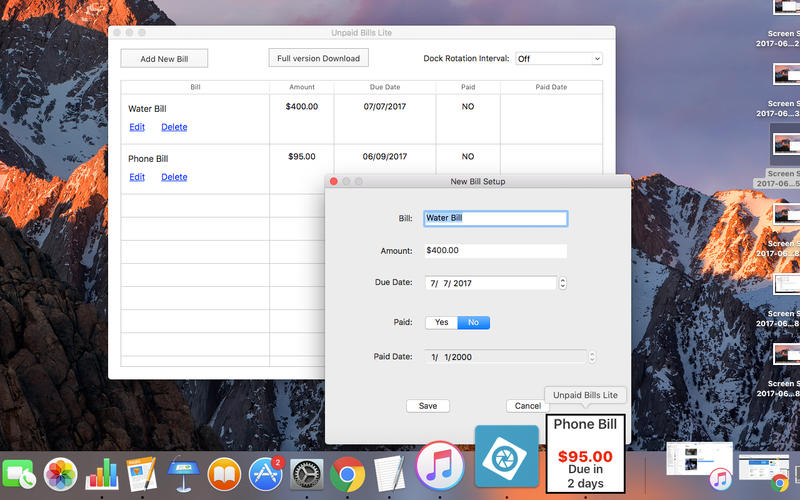Click the Due Date stepper arrows
This screenshot has height=500, width=800.
(563, 283)
